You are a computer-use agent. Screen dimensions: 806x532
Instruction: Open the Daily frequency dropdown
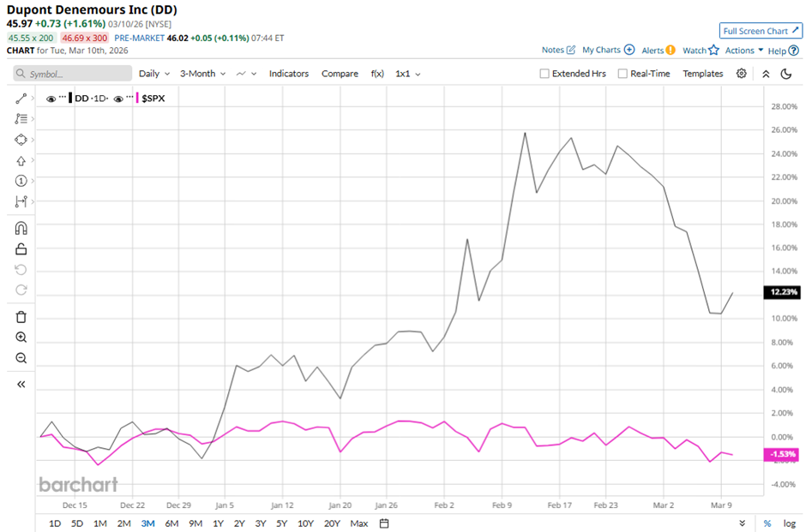[153, 74]
